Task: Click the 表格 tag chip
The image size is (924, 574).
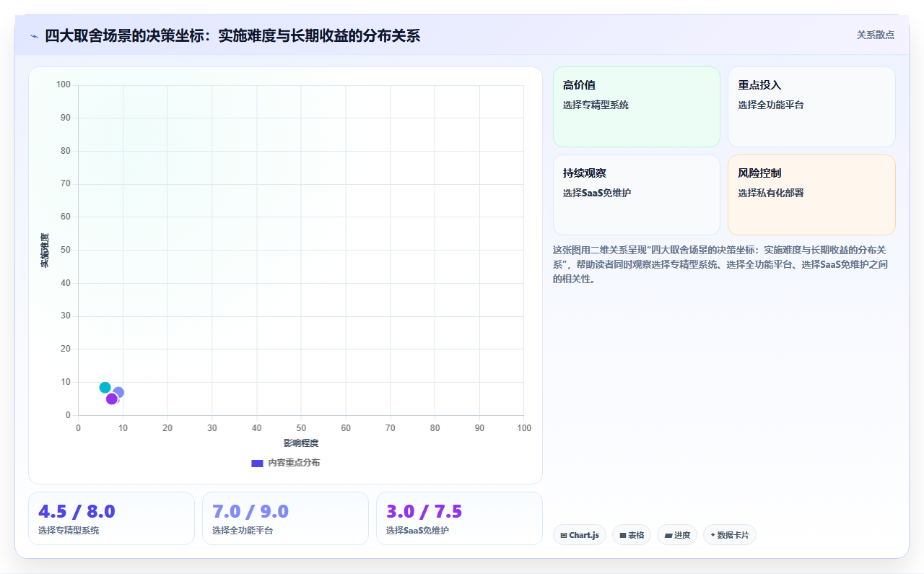Action: tap(632, 535)
